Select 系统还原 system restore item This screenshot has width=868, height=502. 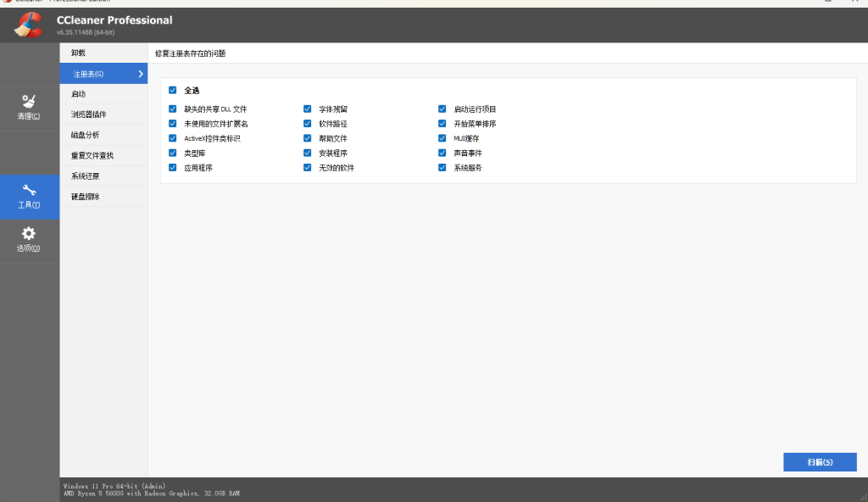pos(86,176)
